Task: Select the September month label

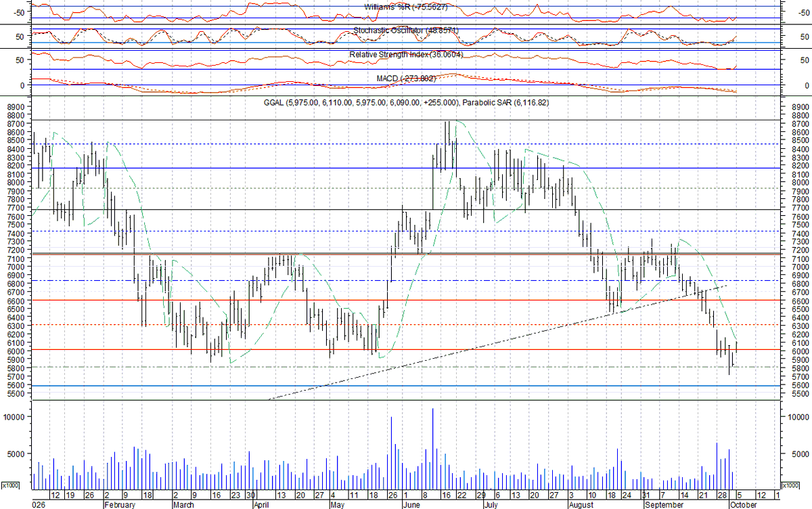Action: (x=663, y=505)
